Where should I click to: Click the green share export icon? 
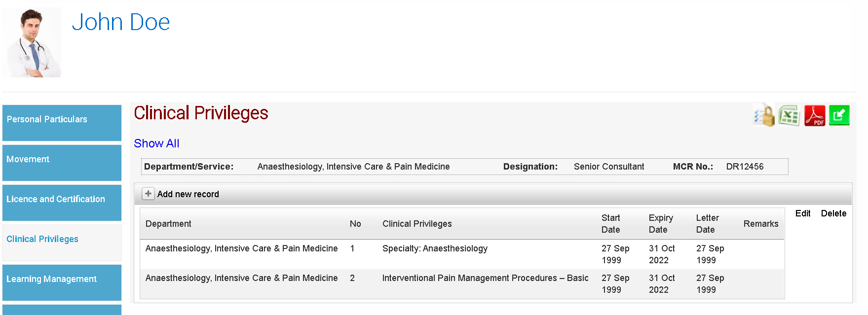tap(839, 115)
